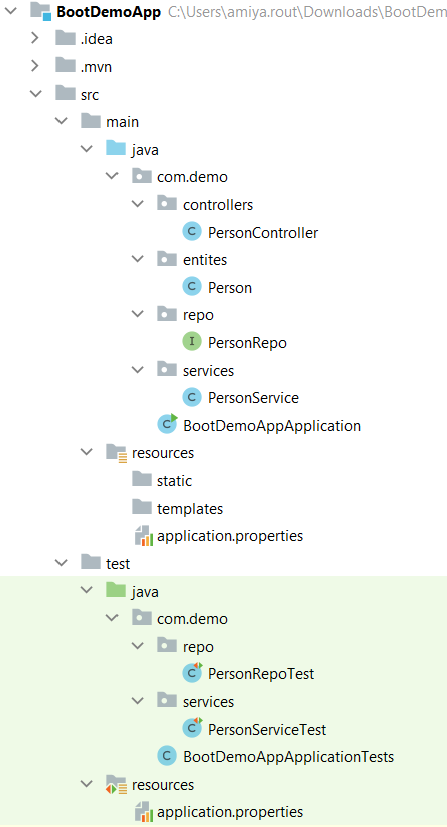Click the PersonRepoTest class icon
This screenshot has height=827, width=447.
tap(192, 672)
